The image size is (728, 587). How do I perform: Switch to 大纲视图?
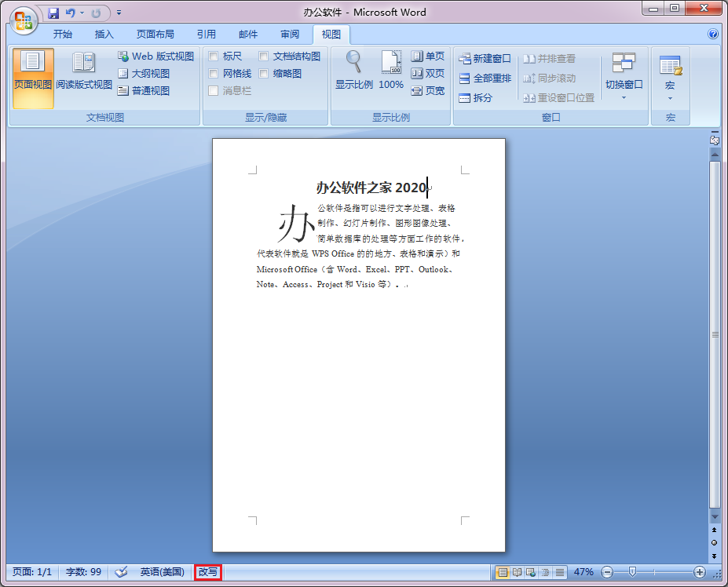(144, 73)
